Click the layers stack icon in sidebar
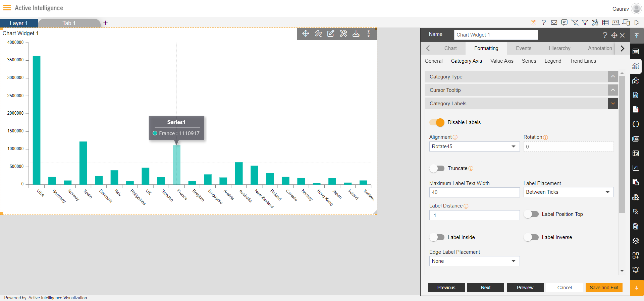 pos(636,241)
